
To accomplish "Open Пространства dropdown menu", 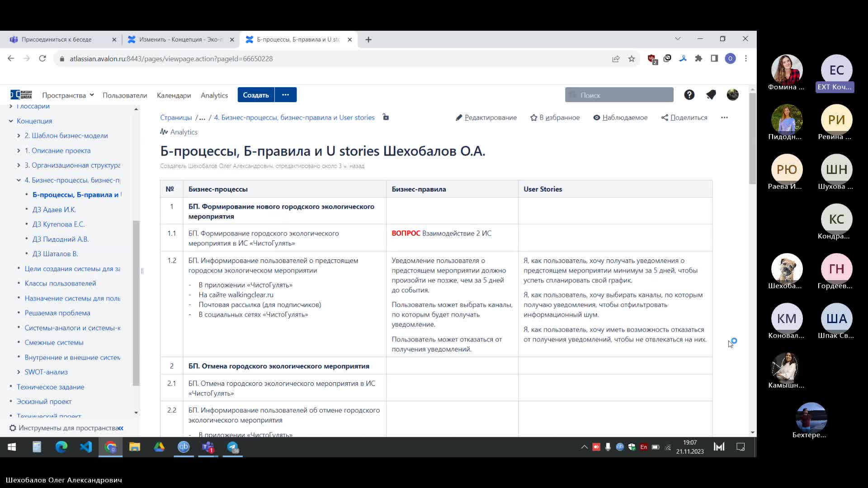I will point(68,95).
